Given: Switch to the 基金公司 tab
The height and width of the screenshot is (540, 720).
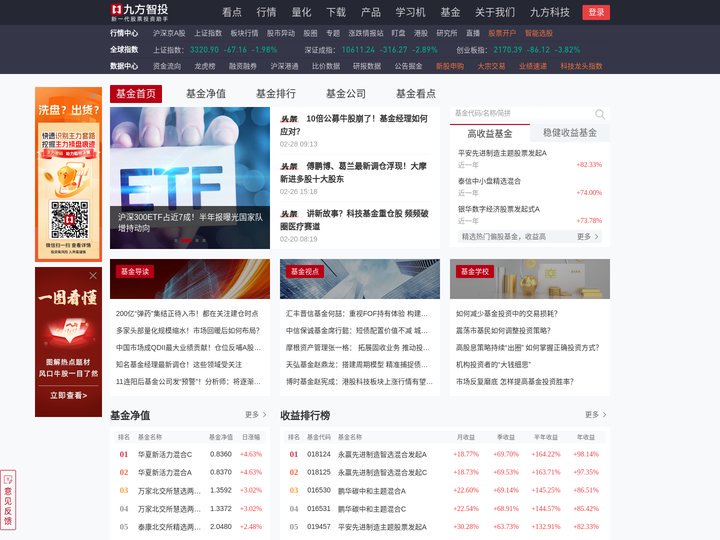Looking at the screenshot, I should [x=346, y=94].
